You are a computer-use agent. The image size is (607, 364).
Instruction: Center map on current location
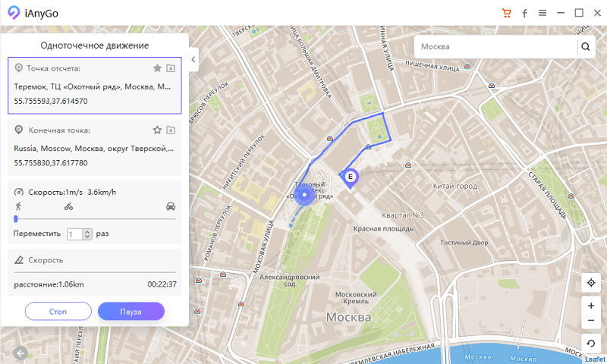point(591,283)
